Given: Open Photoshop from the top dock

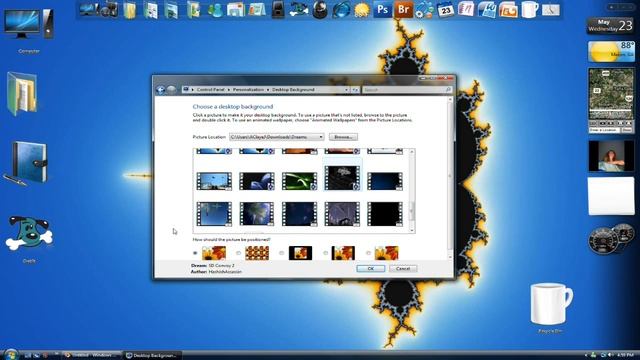Looking at the screenshot, I should [x=382, y=10].
